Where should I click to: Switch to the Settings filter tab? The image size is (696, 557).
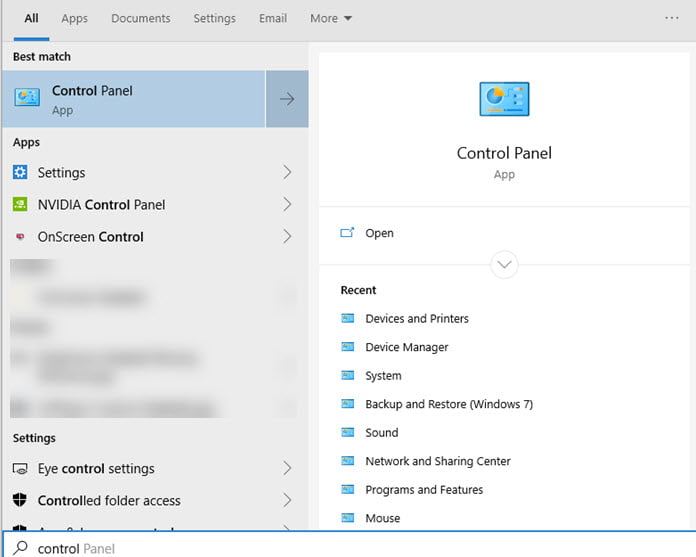(x=214, y=18)
